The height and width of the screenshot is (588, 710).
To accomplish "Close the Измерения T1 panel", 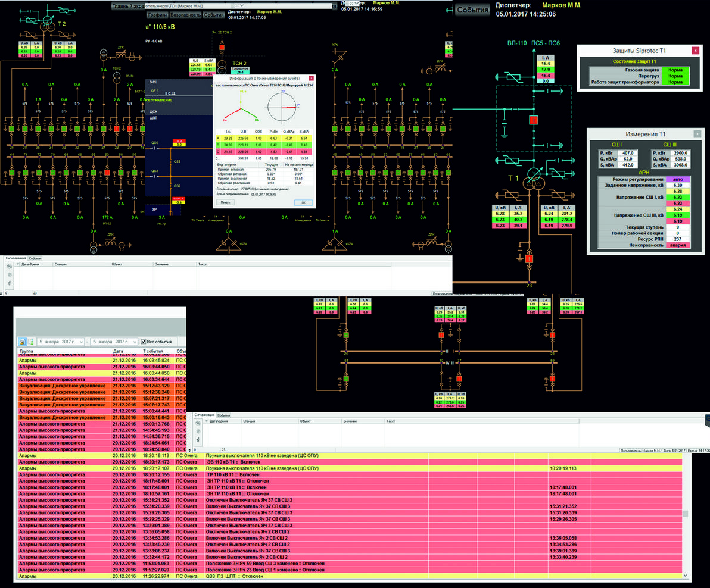I will pos(697,134).
